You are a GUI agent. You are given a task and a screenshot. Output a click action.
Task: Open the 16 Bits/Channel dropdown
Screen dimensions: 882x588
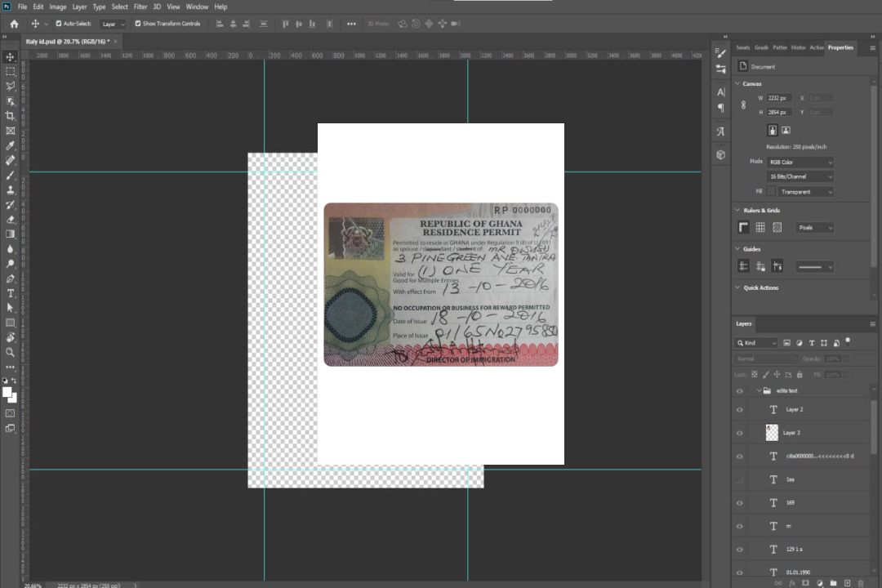(800, 176)
